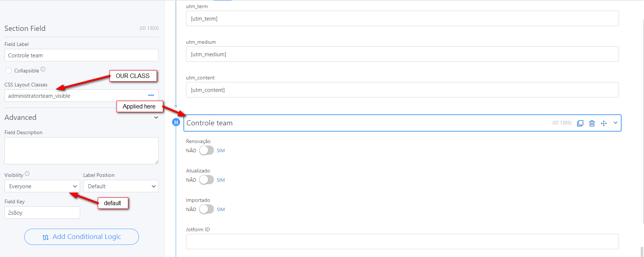Click the Field Description text area
This screenshot has width=644, height=257.
[82, 151]
